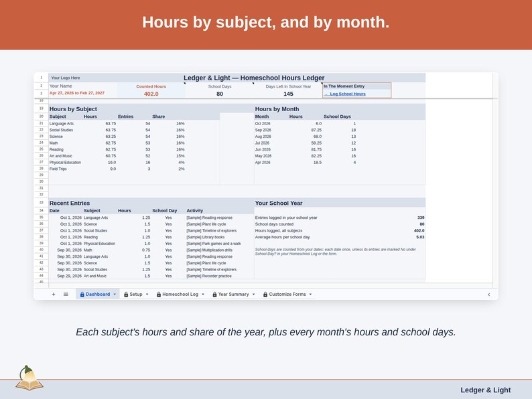Select the Library books activity cell
Viewport: 532px width, 399px height.
click(205, 237)
